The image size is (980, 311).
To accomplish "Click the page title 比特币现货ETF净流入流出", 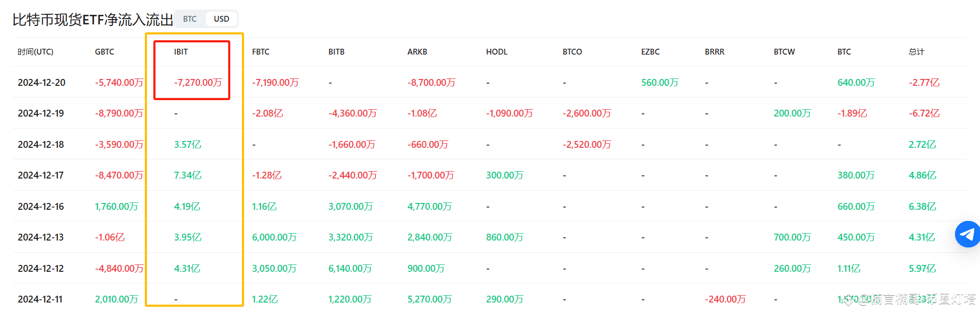I will (x=93, y=20).
